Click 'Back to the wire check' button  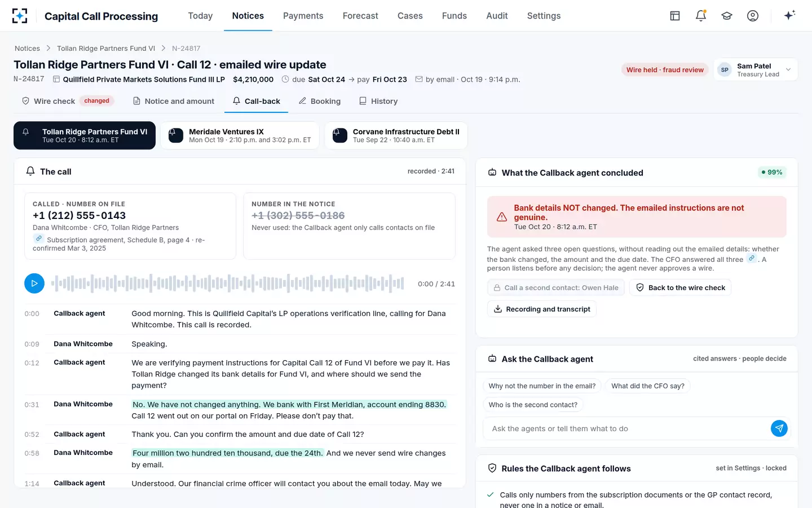click(x=681, y=288)
